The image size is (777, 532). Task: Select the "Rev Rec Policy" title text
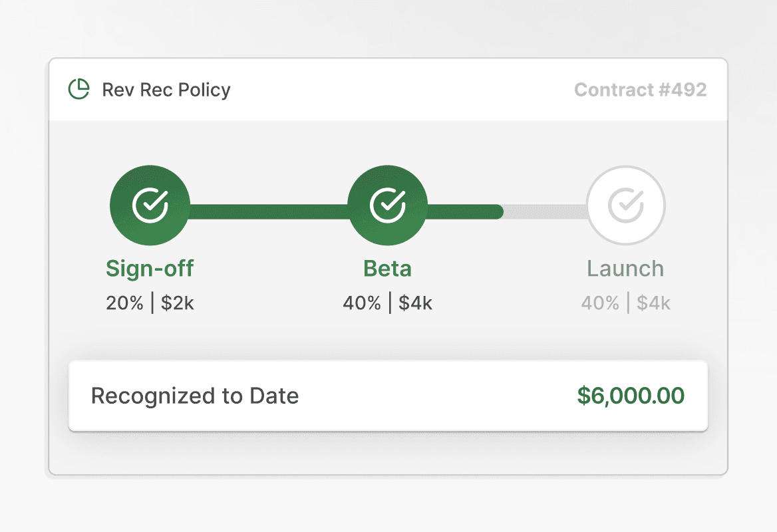coord(166,90)
